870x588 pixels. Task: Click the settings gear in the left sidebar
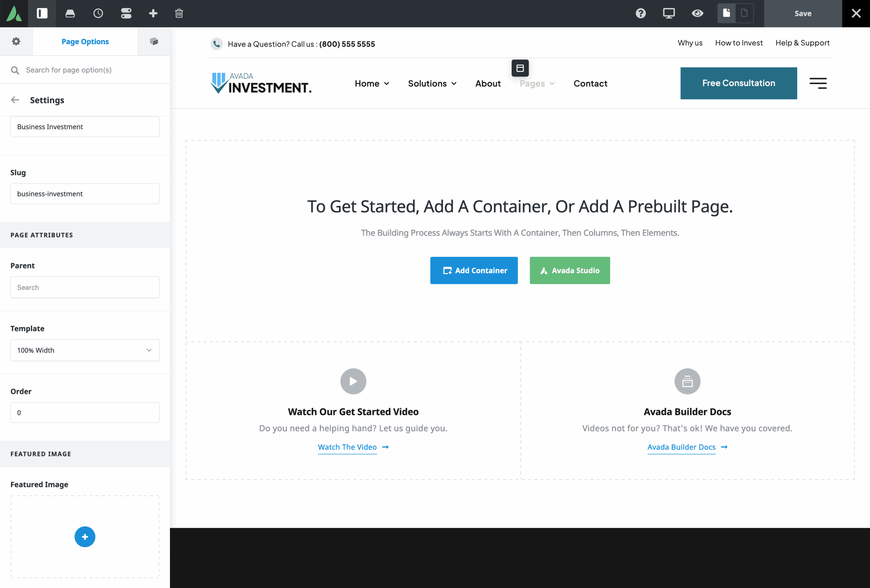(16, 41)
